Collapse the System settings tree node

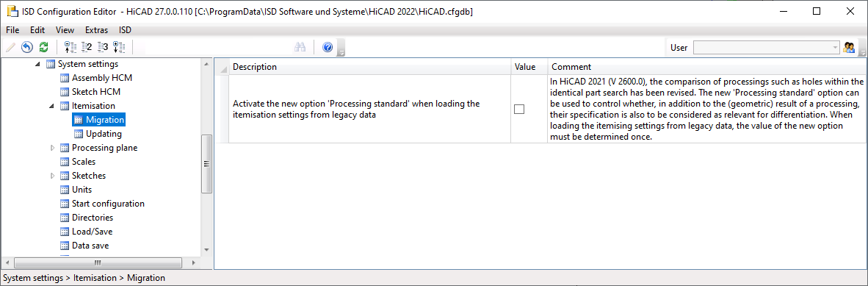coord(37,64)
